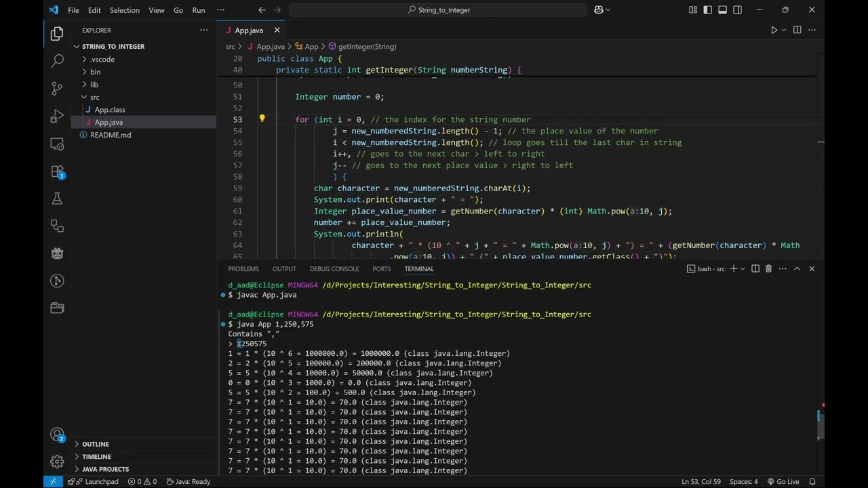Open notifications bell in status bar
868x488 pixels.
tap(812, 481)
